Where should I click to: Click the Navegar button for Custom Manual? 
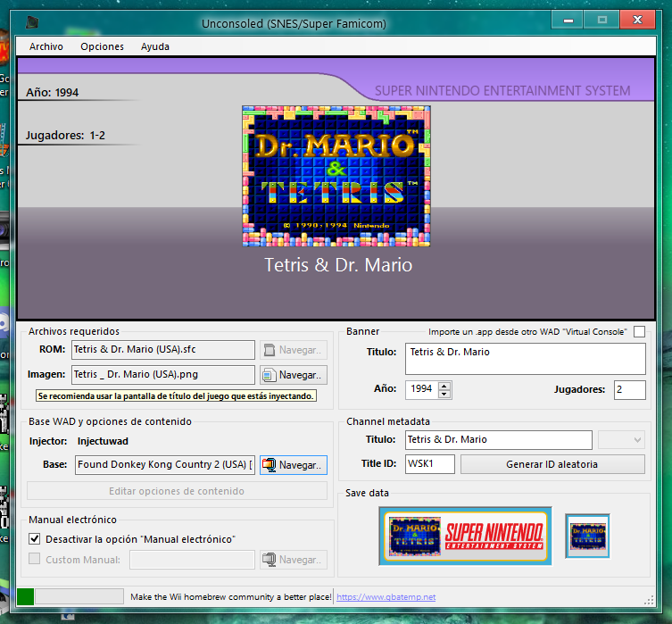coord(294,560)
